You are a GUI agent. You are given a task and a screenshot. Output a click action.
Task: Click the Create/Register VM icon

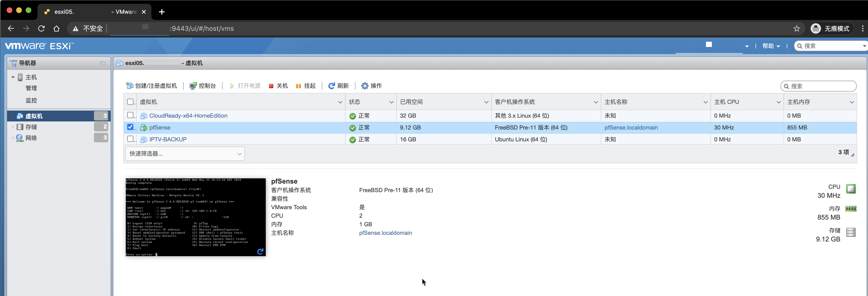pyautogui.click(x=129, y=86)
